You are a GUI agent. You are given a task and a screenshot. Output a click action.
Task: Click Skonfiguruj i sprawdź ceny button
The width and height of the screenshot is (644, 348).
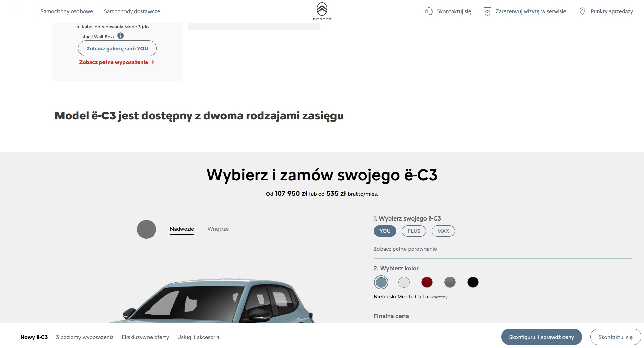click(542, 337)
